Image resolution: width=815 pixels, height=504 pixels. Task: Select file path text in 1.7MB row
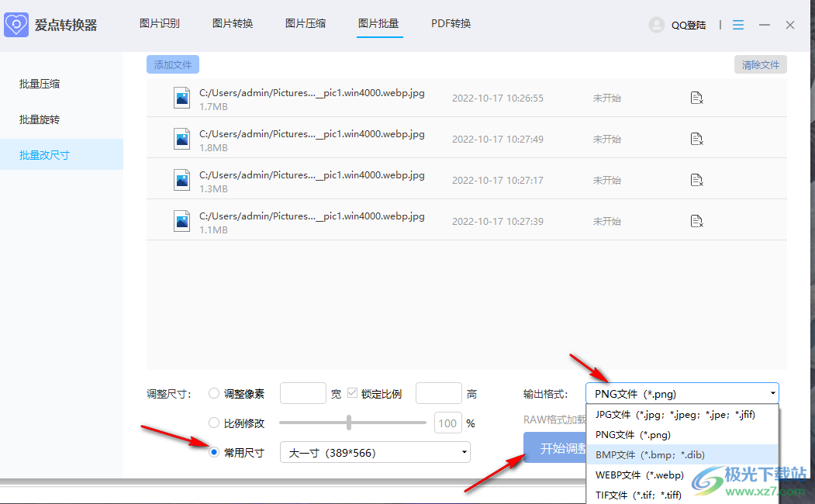click(312, 93)
